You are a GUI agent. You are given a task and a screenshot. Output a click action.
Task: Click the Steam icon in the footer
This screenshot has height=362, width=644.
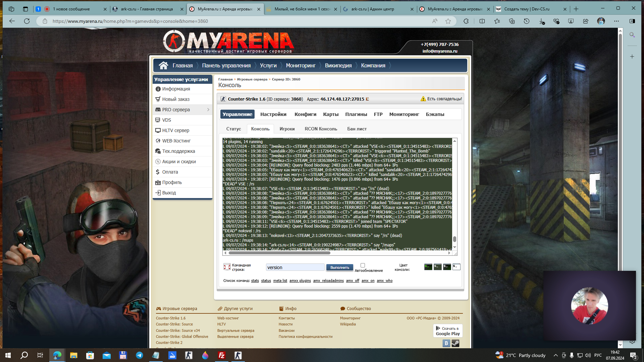[x=455, y=343]
